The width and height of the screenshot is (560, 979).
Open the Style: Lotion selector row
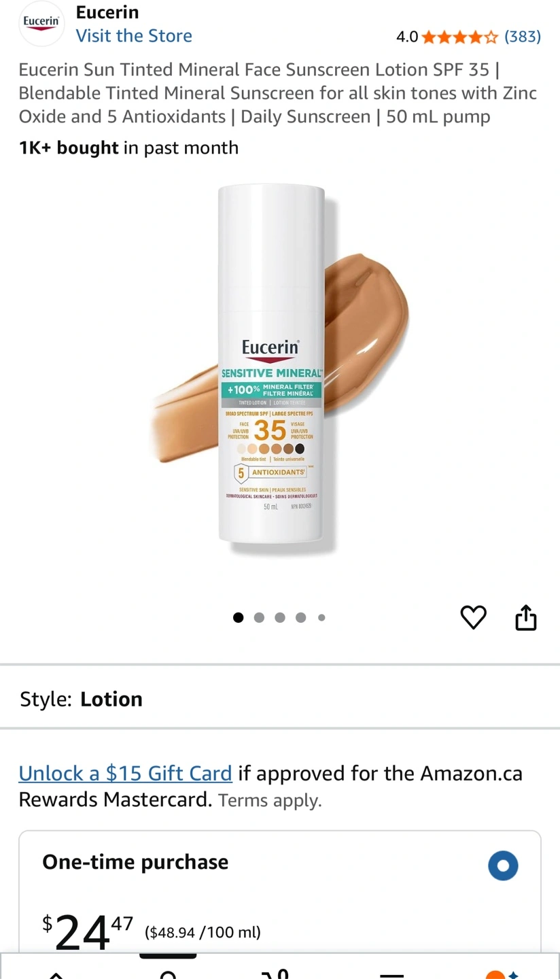[x=280, y=699]
